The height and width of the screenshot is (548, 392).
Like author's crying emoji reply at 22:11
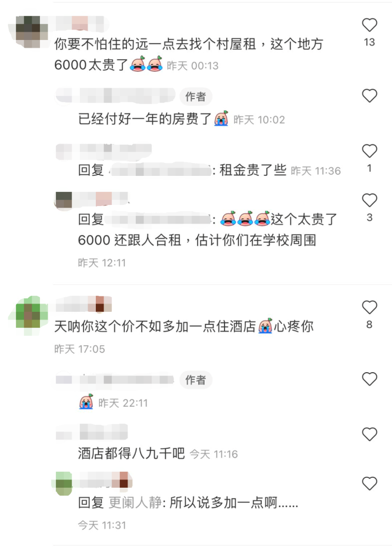370,379
